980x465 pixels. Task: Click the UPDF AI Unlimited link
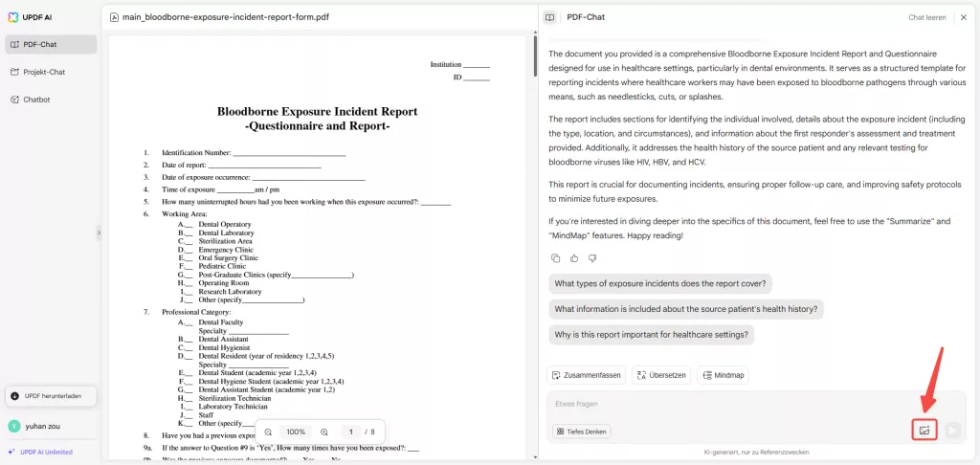click(40, 452)
